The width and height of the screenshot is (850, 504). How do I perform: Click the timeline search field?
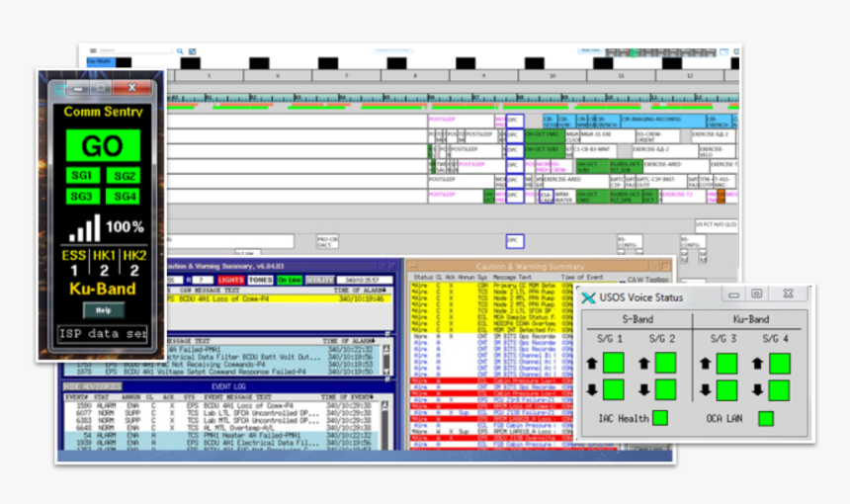(x=135, y=50)
